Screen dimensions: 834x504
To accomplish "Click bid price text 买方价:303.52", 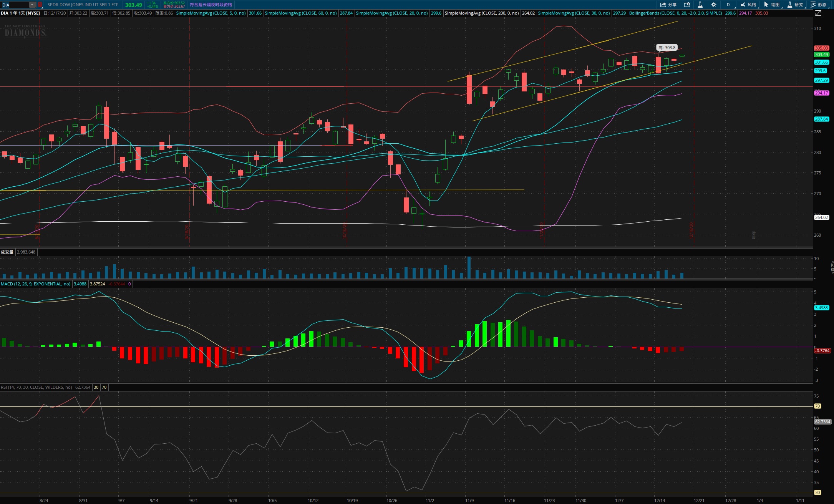I will (x=174, y=3).
